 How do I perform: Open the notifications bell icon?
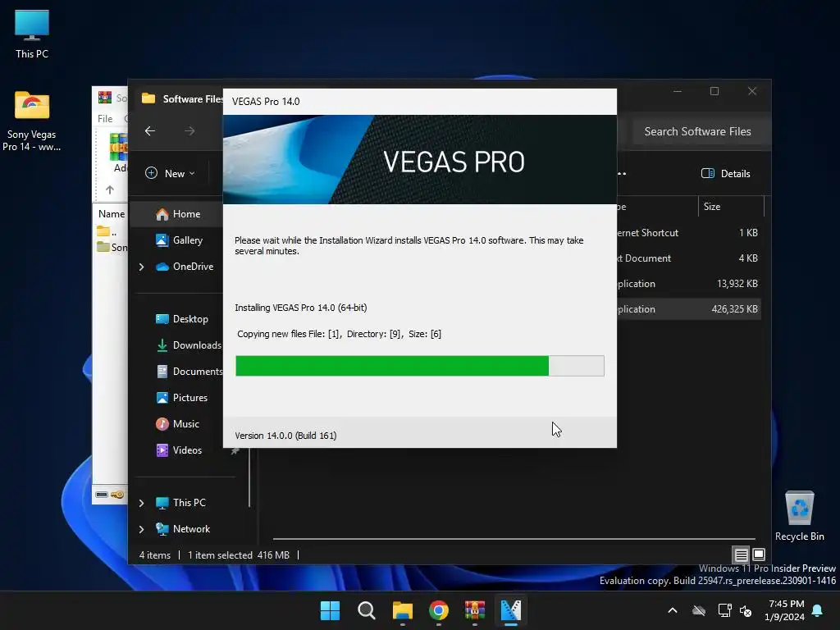click(x=818, y=610)
